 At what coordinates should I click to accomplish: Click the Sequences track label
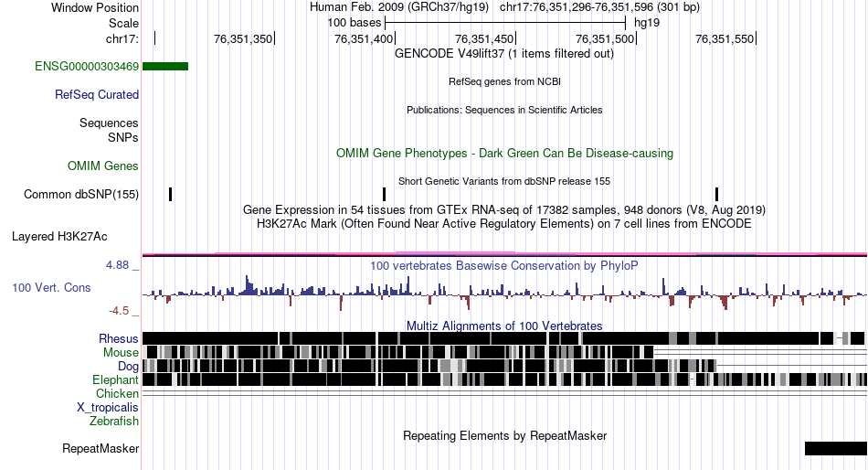click(x=109, y=123)
